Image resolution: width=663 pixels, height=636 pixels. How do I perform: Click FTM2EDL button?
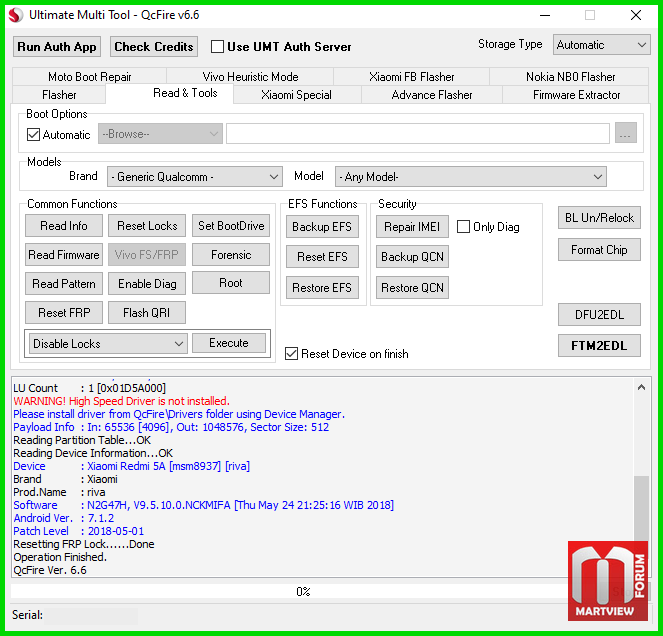(x=599, y=345)
